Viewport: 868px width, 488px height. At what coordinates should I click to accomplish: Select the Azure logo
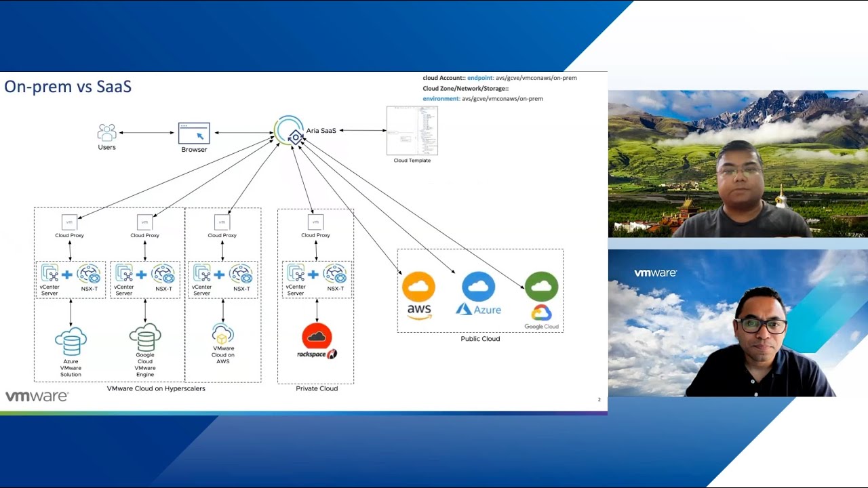(478, 309)
